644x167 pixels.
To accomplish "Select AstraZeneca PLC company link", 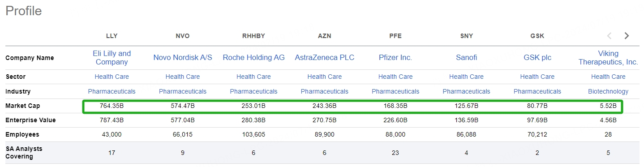I will 324,58.
